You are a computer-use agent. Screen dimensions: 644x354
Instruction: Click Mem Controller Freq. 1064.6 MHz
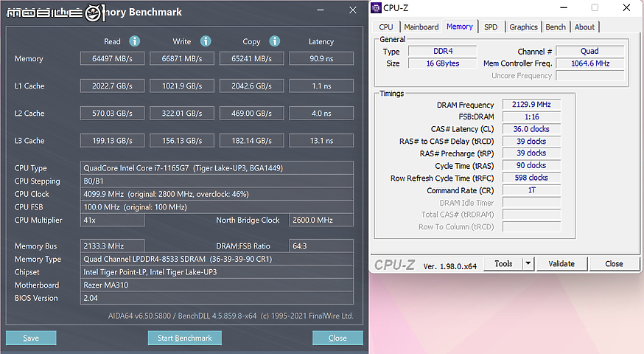(x=589, y=63)
